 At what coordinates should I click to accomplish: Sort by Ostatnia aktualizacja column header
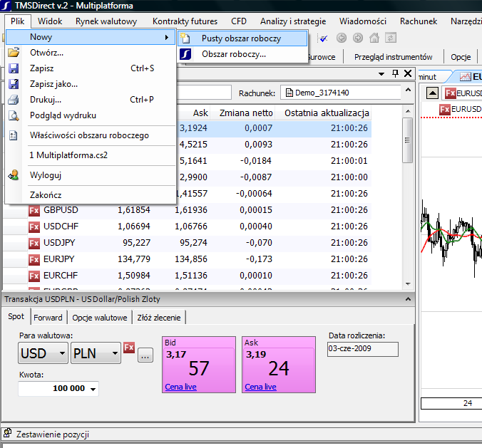click(327, 113)
